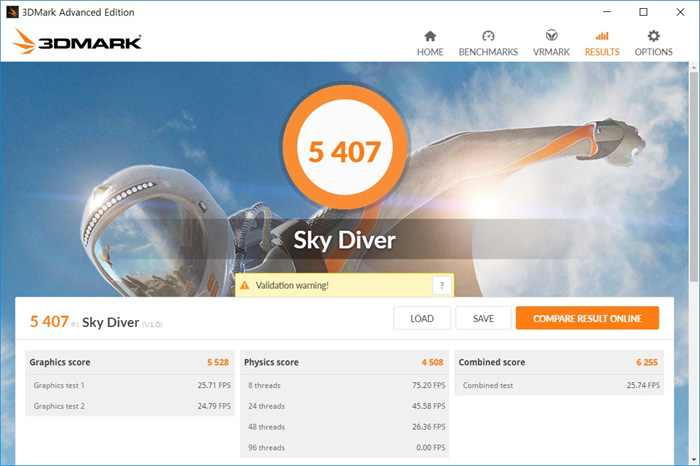Click the Validation warning! banner
This screenshot has height=466, width=700.
click(345, 285)
